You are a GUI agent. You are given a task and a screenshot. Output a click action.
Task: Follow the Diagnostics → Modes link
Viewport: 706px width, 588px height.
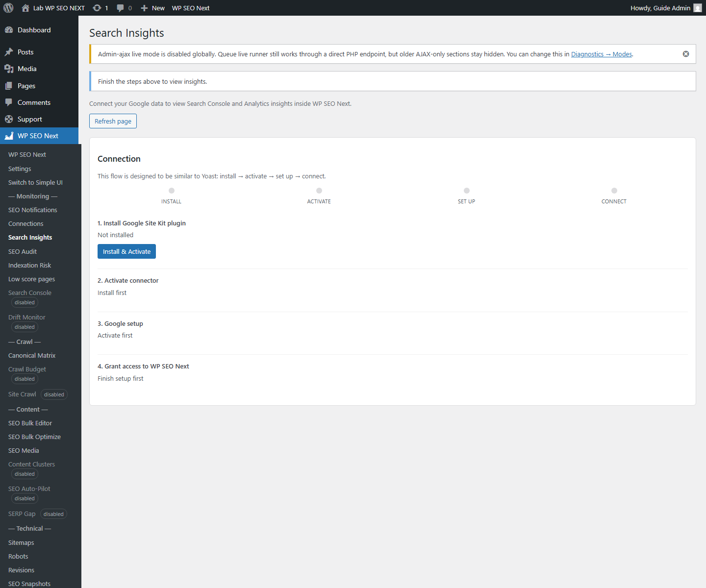602,54
